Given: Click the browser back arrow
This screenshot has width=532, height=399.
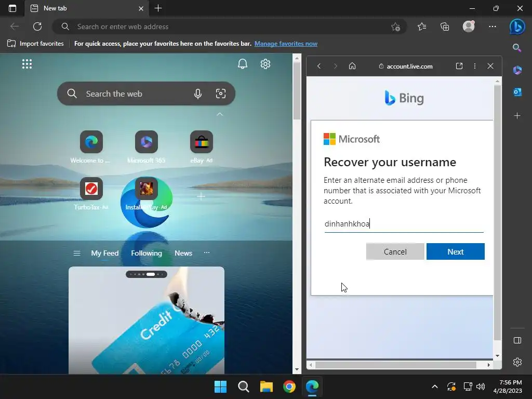Looking at the screenshot, I should [14, 26].
